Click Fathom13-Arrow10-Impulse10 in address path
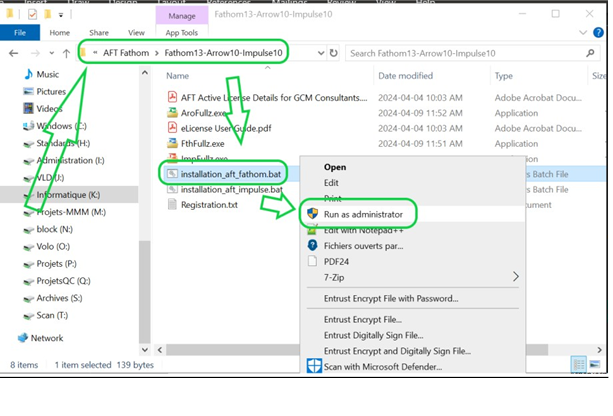Image resolution: width=613 pixels, height=416 pixels. coord(223,53)
